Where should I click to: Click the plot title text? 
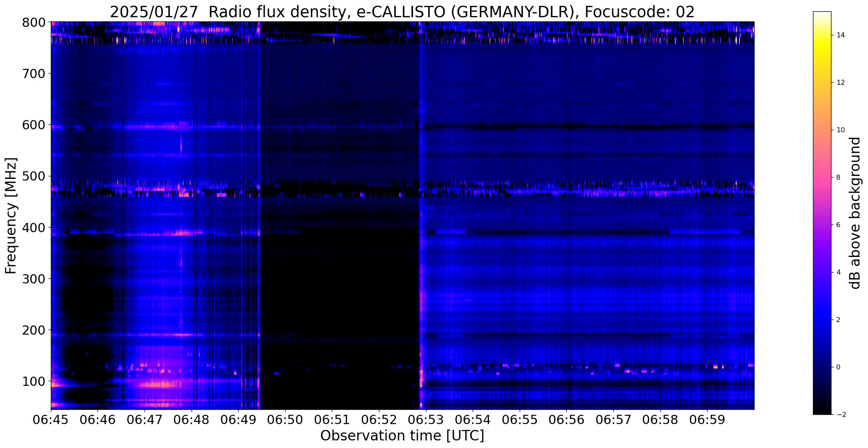[x=402, y=12]
